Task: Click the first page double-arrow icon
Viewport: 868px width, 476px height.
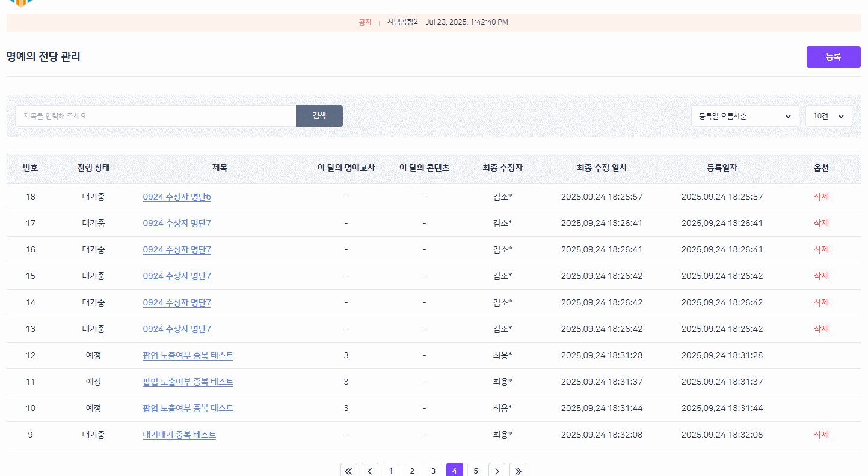Action: point(349,471)
